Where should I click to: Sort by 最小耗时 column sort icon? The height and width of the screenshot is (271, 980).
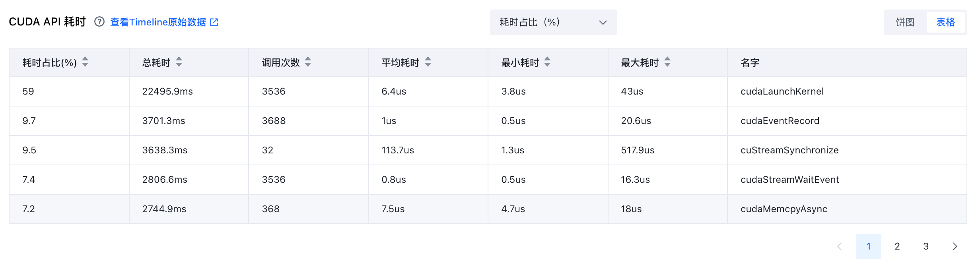[x=547, y=62]
